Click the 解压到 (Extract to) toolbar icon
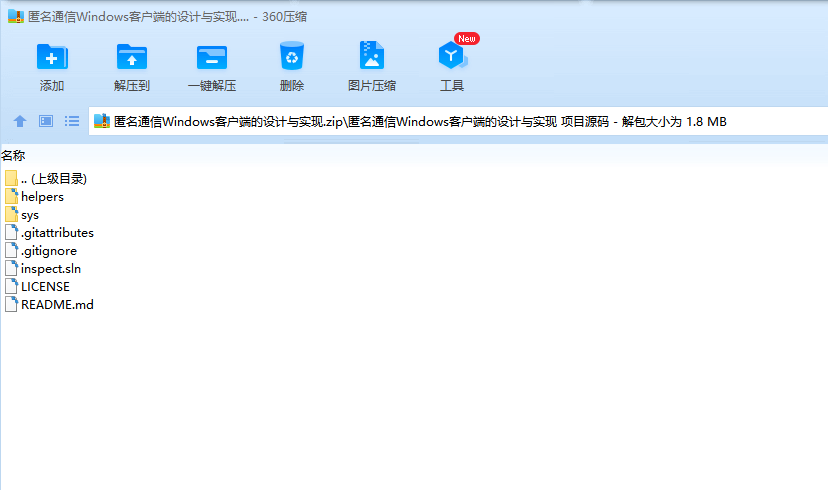The image size is (828, 490). pyautogui.click(x=131, y=56)
